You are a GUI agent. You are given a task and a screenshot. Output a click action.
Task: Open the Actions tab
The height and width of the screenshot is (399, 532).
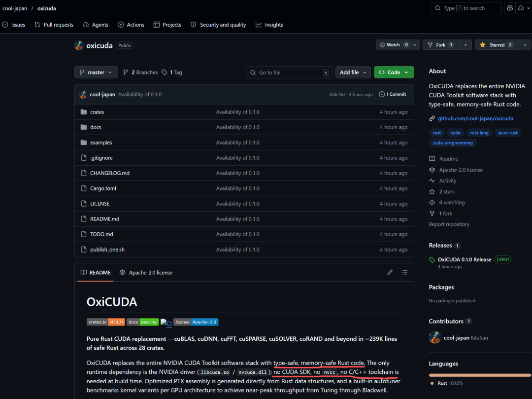(x=131, y=25)
